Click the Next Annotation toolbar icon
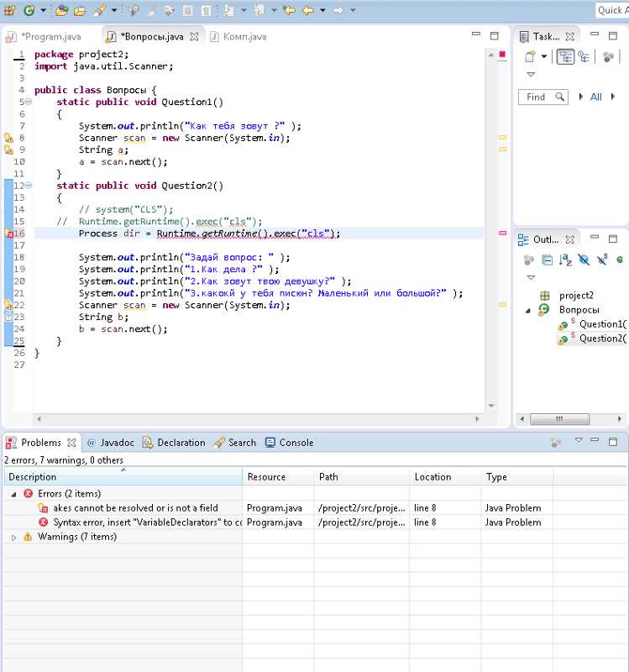This screenshot has height=672, width=629. coord(228,10)
